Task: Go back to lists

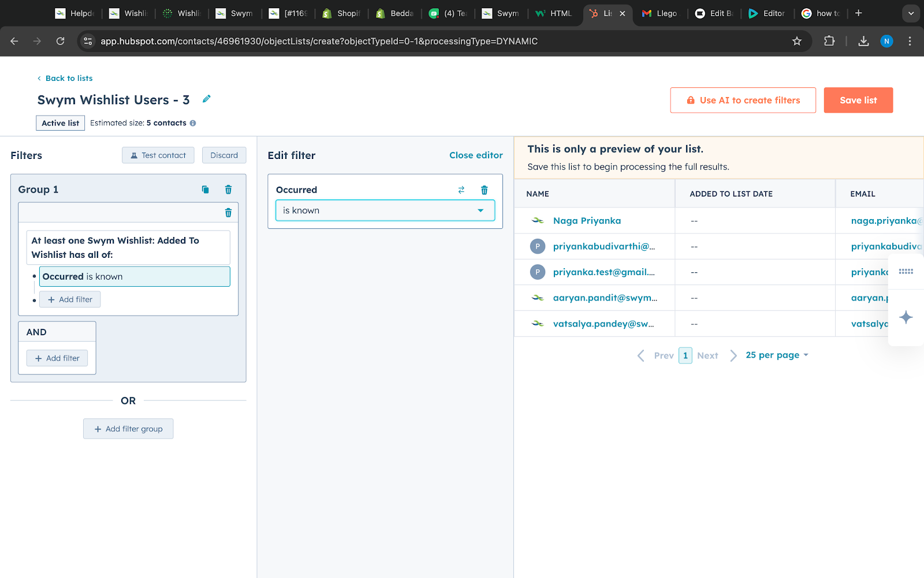Action: (x=65, y=78)
